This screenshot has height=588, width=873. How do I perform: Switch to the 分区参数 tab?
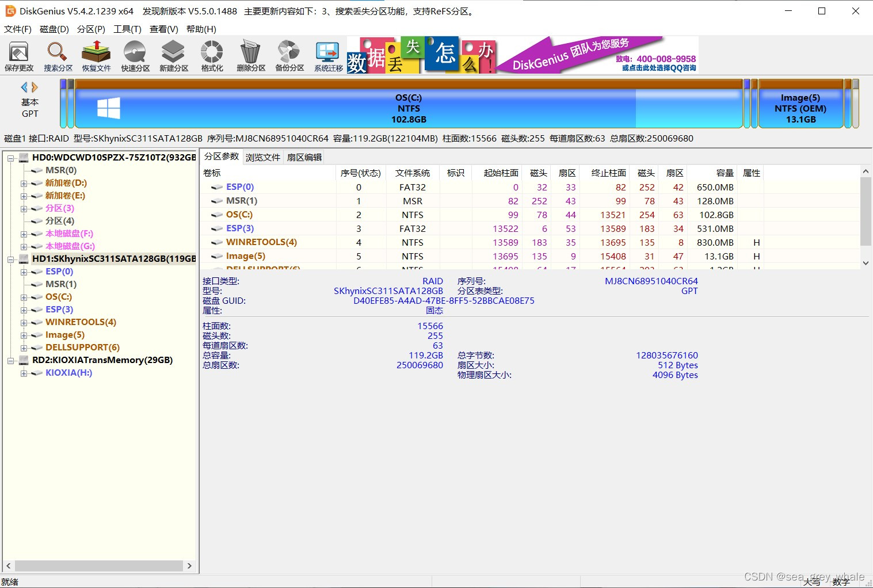222,156
